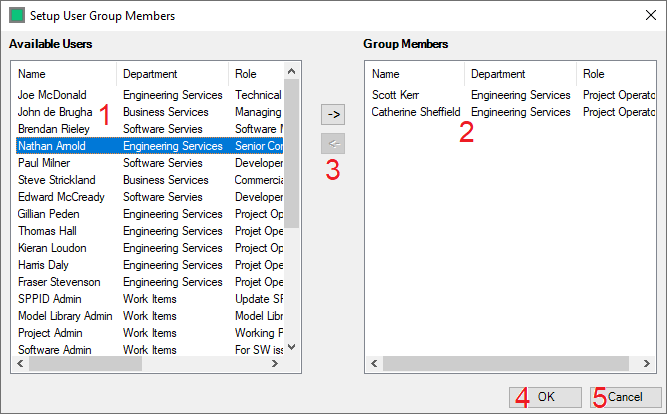The width and height of the screenshot is (667, 414).
Task: Click the add-to-group right arrow button
Action: 333,114
